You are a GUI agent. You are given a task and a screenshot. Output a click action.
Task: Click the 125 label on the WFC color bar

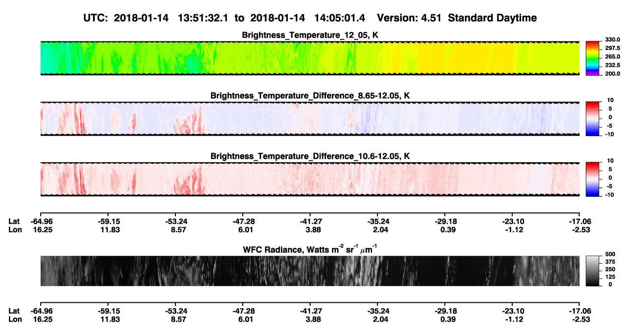611,277
